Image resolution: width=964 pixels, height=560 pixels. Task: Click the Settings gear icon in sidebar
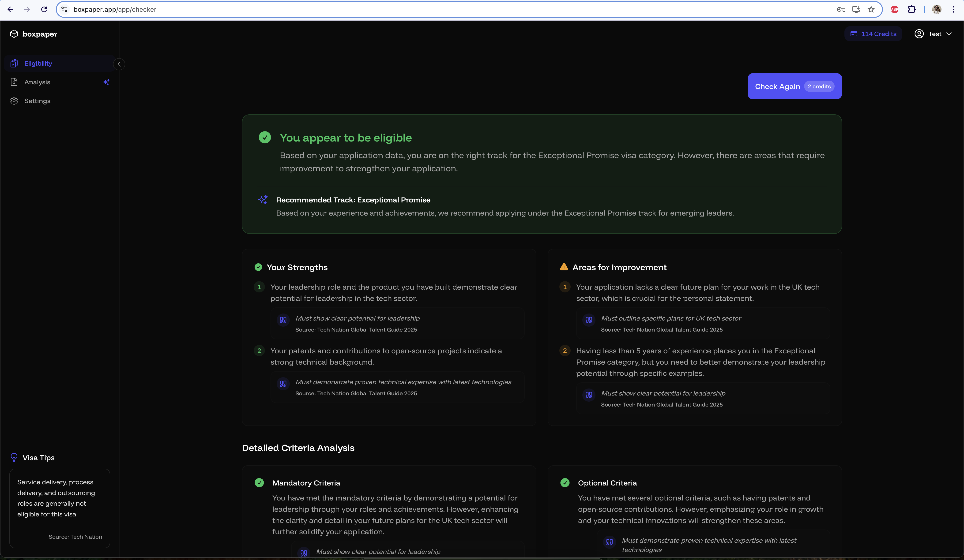tap(14, 101)
